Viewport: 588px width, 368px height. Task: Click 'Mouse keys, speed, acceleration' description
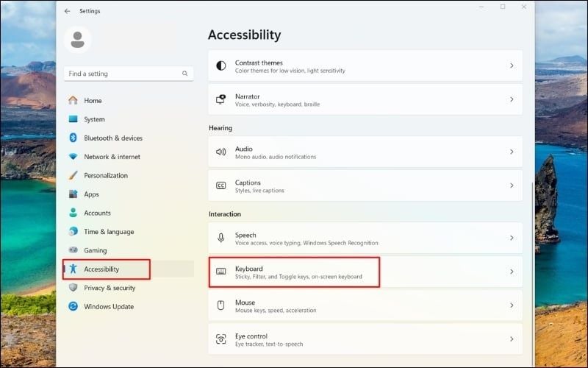click(276, 311)
